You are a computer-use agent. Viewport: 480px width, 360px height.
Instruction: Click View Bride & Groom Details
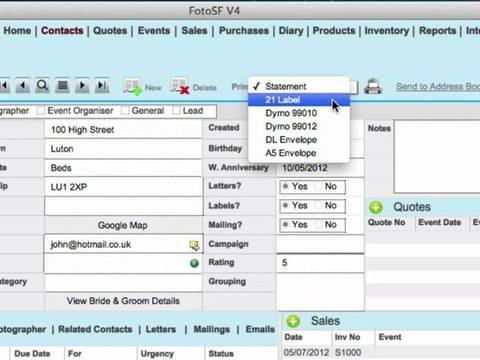pos(123,301)
